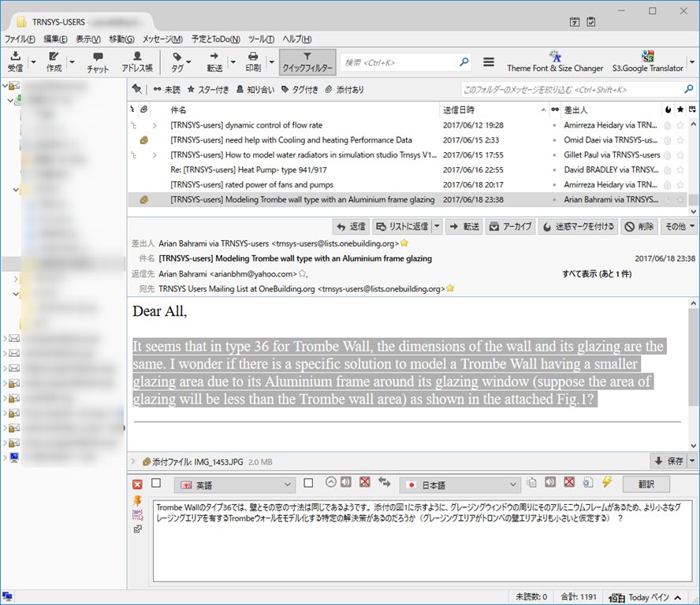The width and height of the screenshot is (700, 605).
Task: Click the 保存 save attachment button
Action: coord(668,461)
